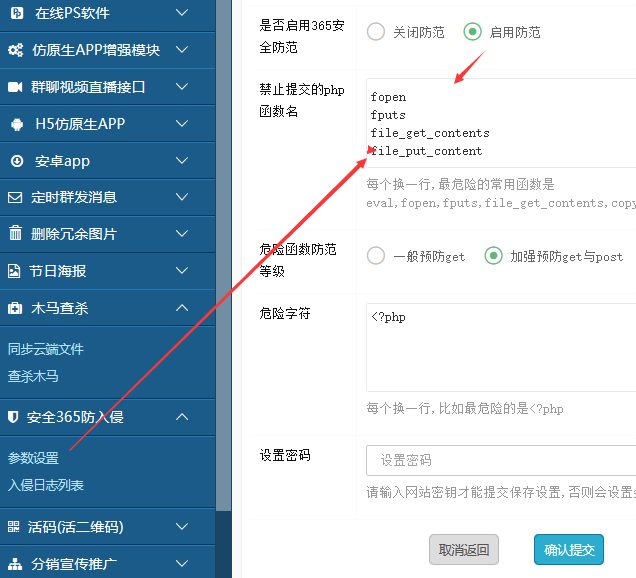This screenshot has width=636, height=578.
Task: Click in the 禁止提交的php函数名 textarea
Action: coord(501,123)
